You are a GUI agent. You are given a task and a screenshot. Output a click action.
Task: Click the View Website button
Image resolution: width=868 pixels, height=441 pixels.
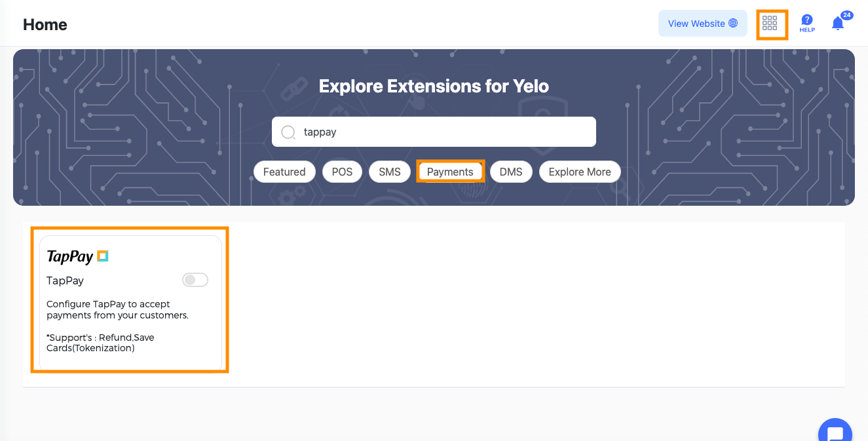[x=703, y=23]
